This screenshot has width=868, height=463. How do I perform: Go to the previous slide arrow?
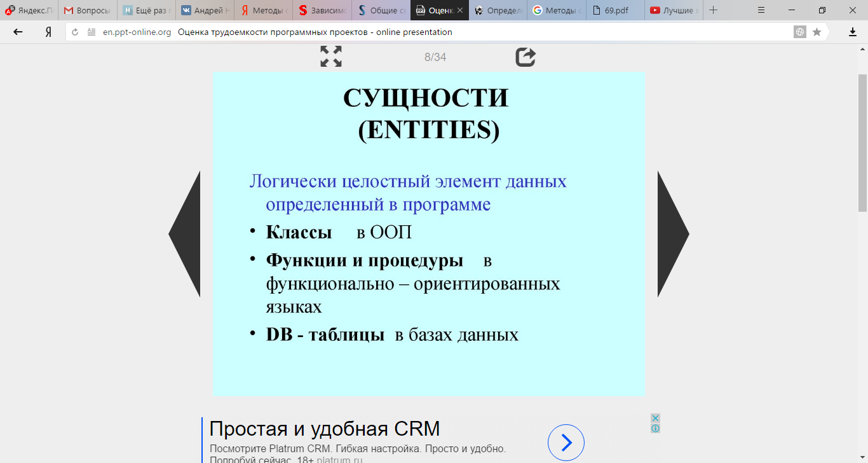pos(184,234)
